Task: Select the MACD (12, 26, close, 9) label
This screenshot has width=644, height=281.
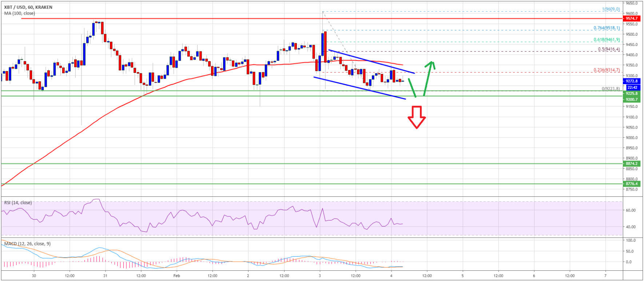Action: pos(27,243)
